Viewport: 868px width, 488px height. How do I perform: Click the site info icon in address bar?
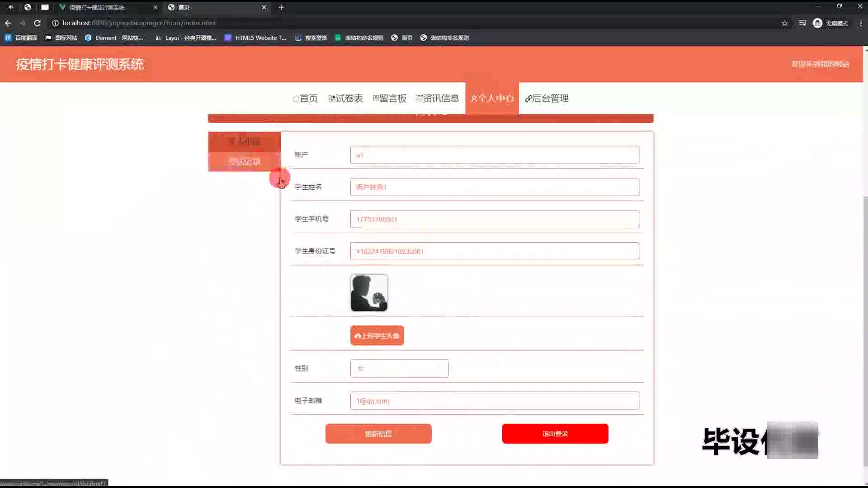click(55, 23)
